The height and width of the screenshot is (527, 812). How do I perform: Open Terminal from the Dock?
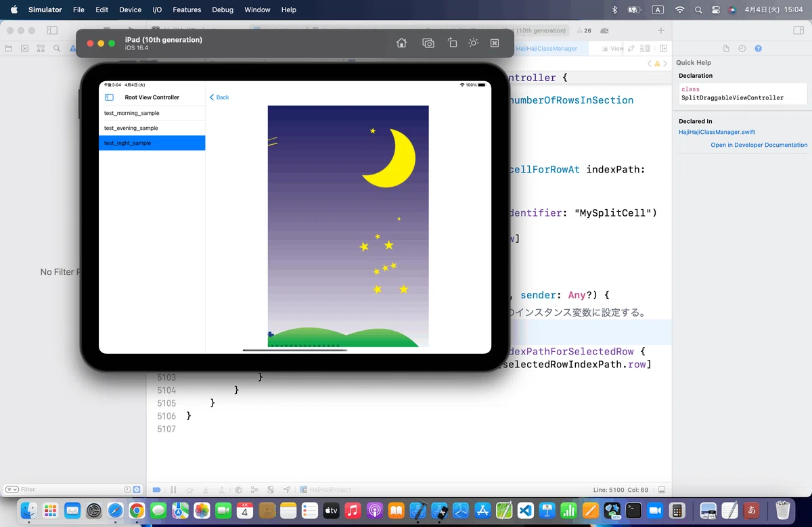[633, 510]
